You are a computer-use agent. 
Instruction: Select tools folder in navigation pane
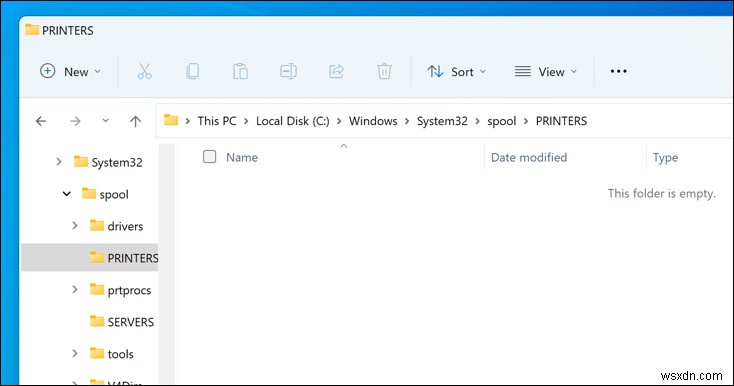coord(111,354)
